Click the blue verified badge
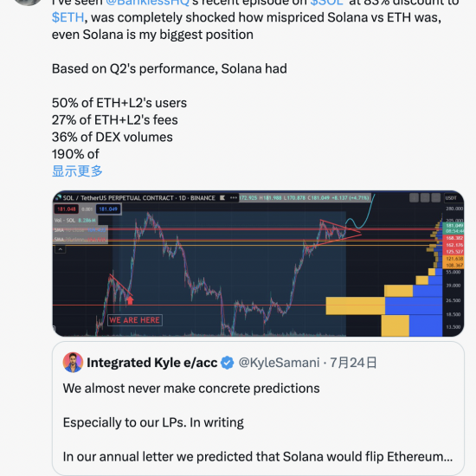The image size is (476, 476). [228, 363]
